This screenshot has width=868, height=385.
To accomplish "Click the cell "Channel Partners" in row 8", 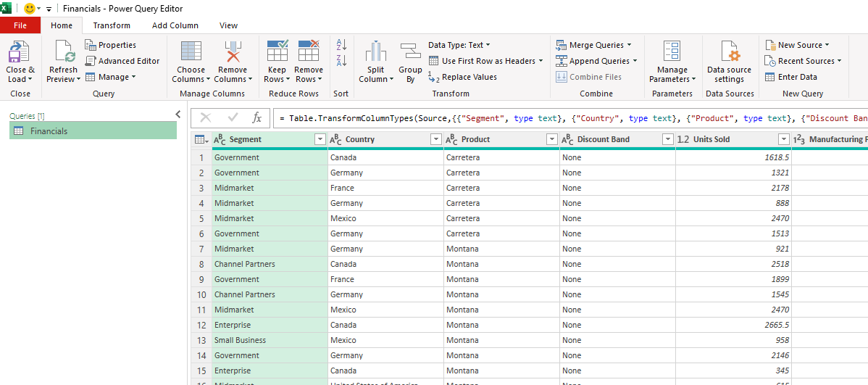I will tap(270, 264).
